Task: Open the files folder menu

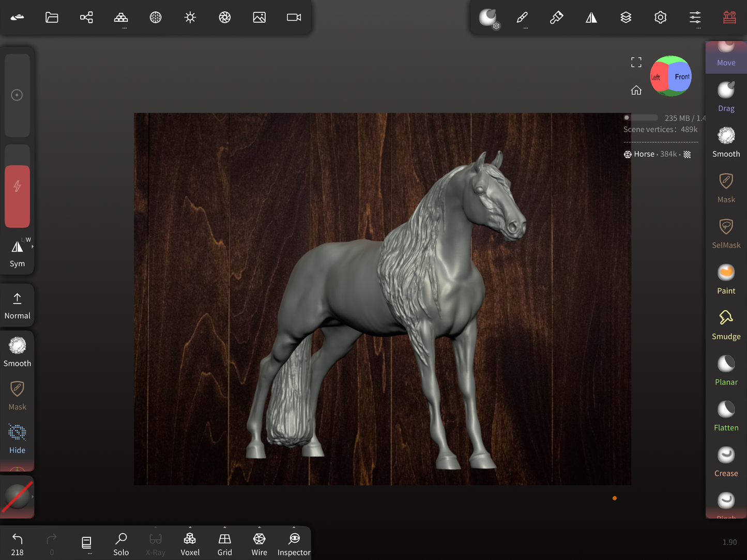Action: click(x=52, y=18)
